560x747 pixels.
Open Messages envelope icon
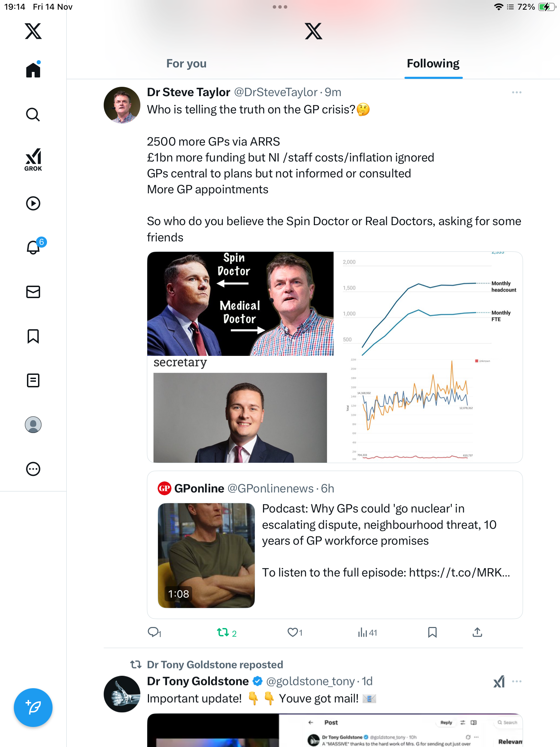coord(33,292)
